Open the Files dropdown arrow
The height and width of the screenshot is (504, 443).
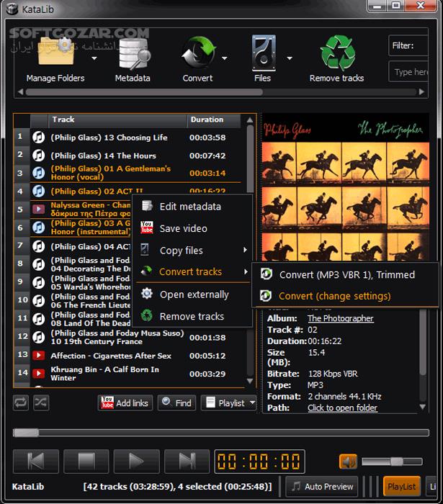[x=290, y=58]
